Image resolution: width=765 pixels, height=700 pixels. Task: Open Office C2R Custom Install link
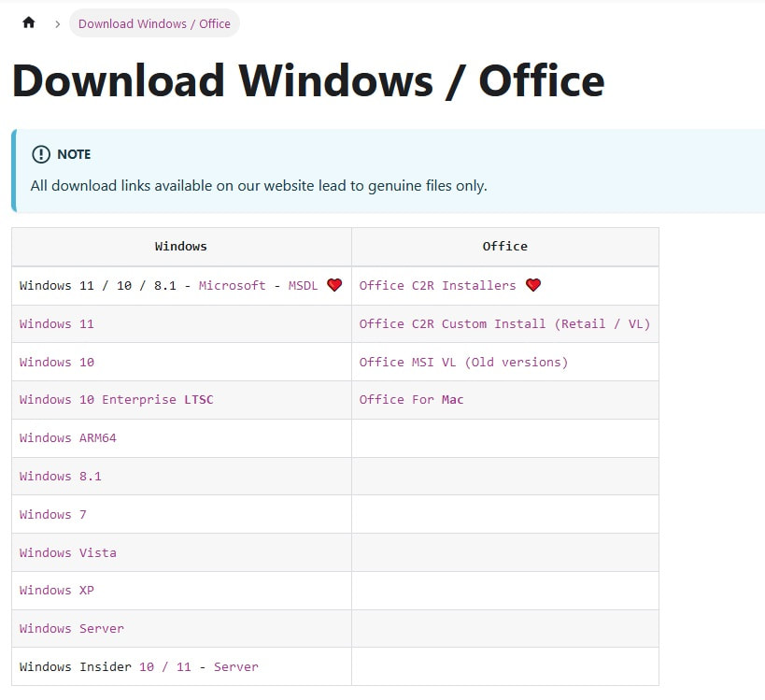pyautogui.click(x=504, y=323)
